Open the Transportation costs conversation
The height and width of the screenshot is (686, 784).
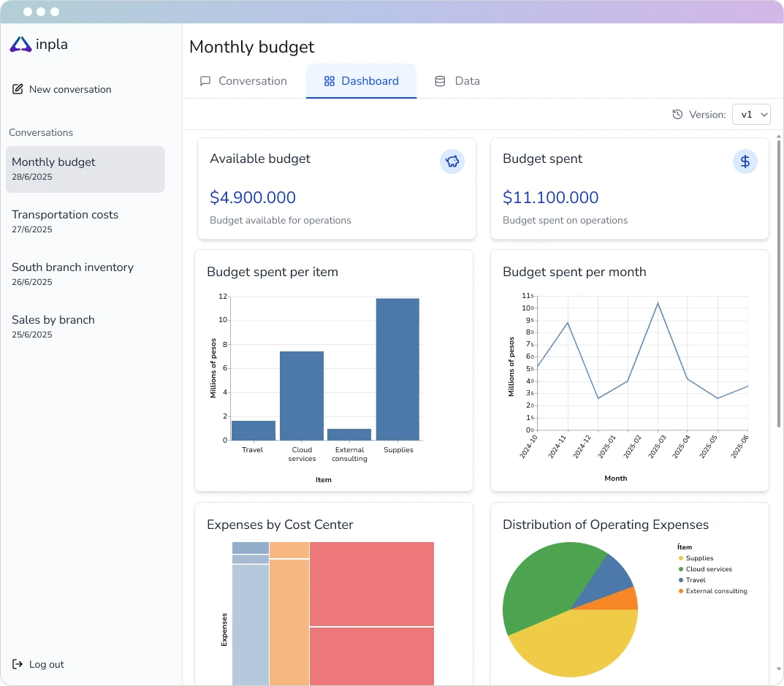[x=85, y=221]
